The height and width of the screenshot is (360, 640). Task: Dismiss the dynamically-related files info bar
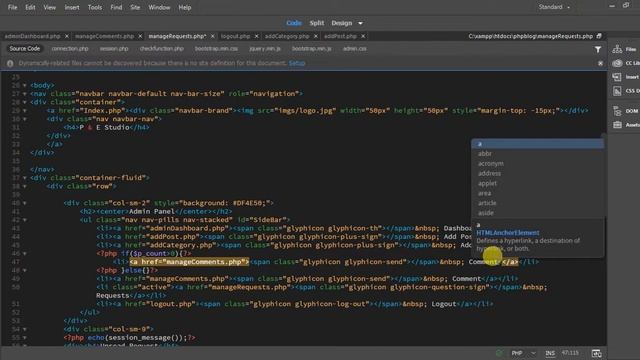(600, 63)
